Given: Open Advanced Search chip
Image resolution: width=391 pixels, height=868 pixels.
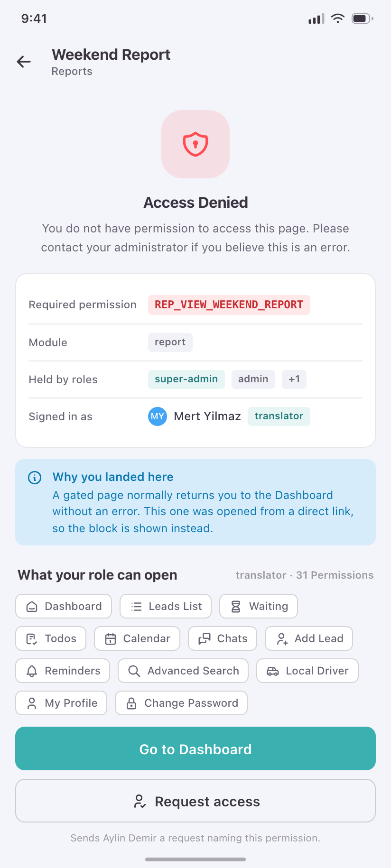Looking at the screenshot, I should click(183, 671).
